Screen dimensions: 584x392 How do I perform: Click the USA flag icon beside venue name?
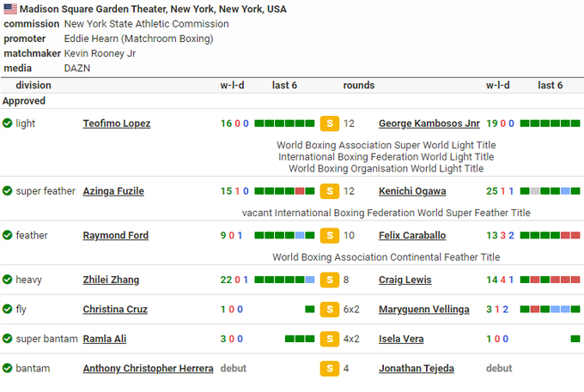point(9,9)
